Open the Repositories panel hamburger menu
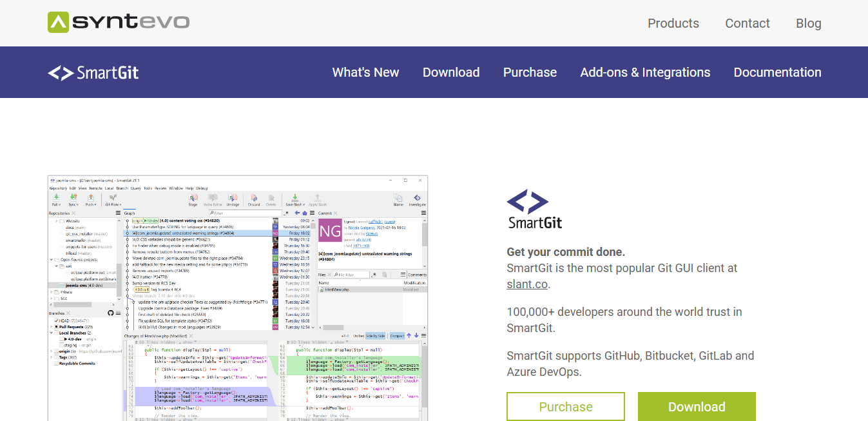 (118, 213)
